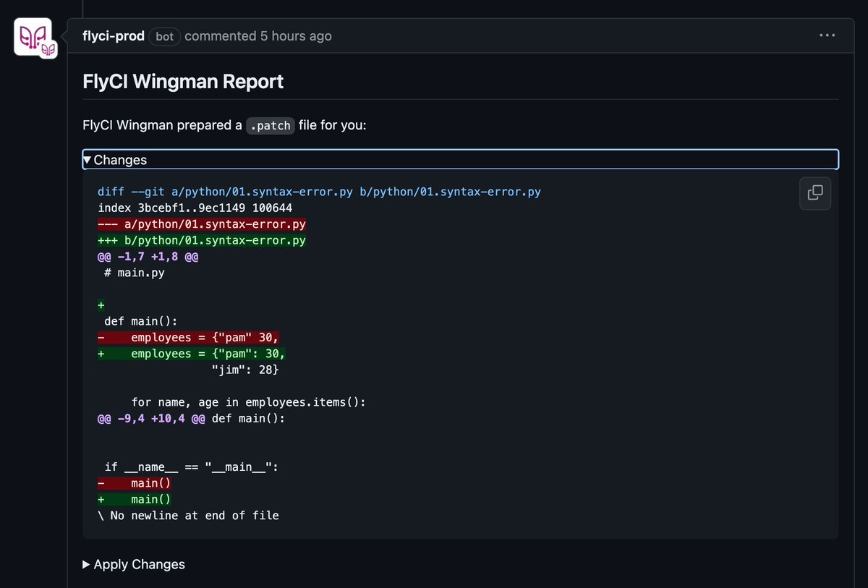
Task: Click the '--- a/python/01.syntax-error.py' removed line
Action: click(x=202, y=224)
